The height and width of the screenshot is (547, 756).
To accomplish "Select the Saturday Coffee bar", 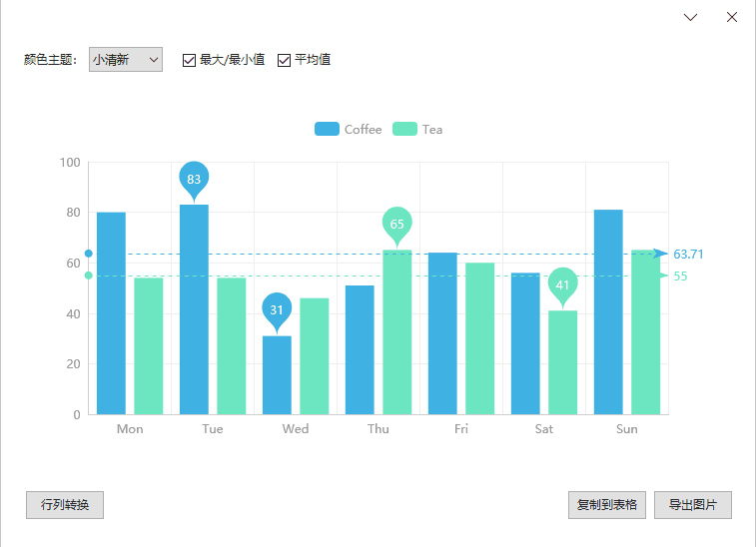I will point(525,343).
